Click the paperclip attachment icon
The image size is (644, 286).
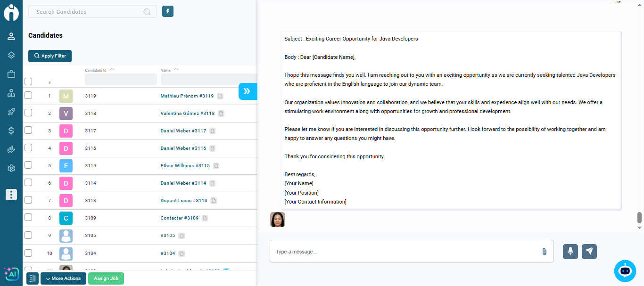(x=544, y=252)
